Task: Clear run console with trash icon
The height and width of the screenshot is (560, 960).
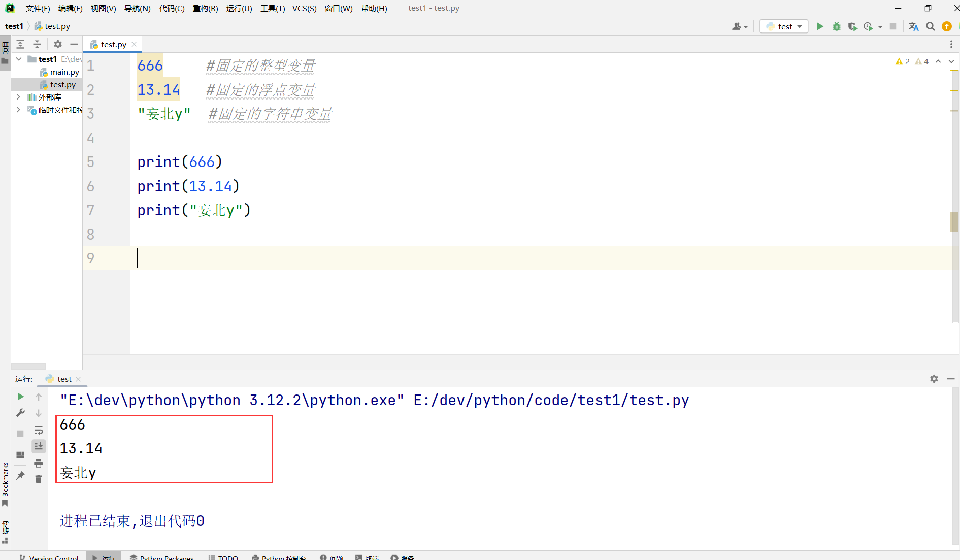Action: (x=39, y=479)
